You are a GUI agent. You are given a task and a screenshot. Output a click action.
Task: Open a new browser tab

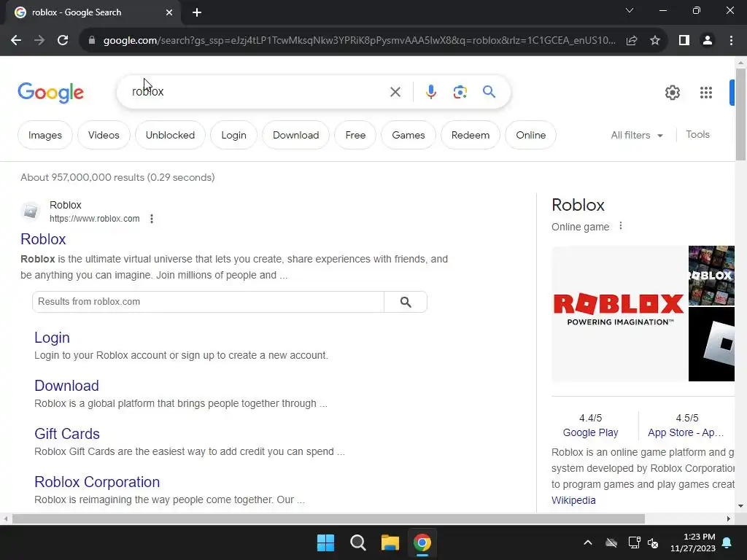click(x=197, y=13)
